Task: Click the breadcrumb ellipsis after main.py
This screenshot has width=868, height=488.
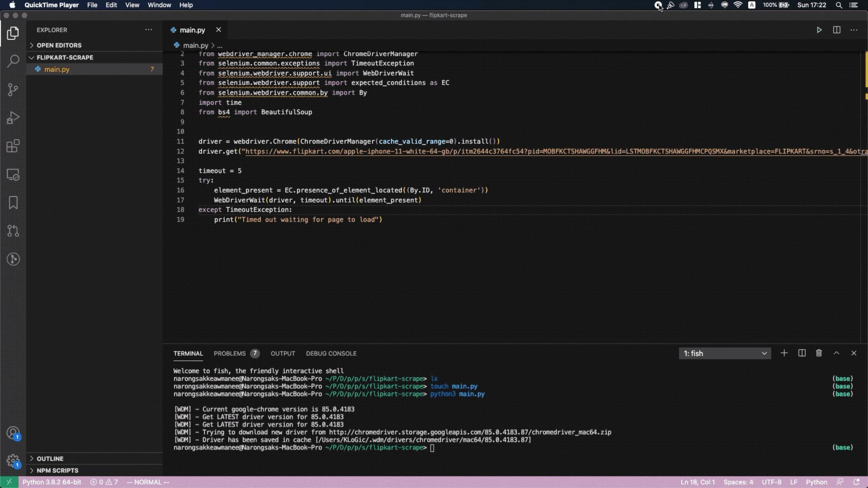Action: (x=220, y=45)
